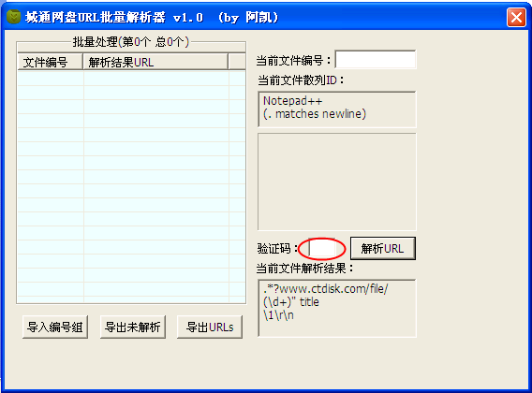Click the "(. matches newline)" text
The width and height of the screenshot is (532, 393).
coord(315,114)
